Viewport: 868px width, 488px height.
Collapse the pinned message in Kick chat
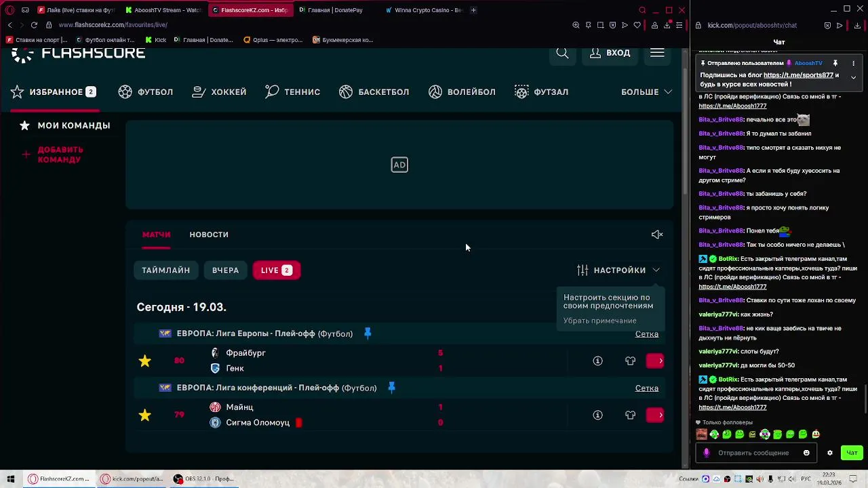[853, 77]
